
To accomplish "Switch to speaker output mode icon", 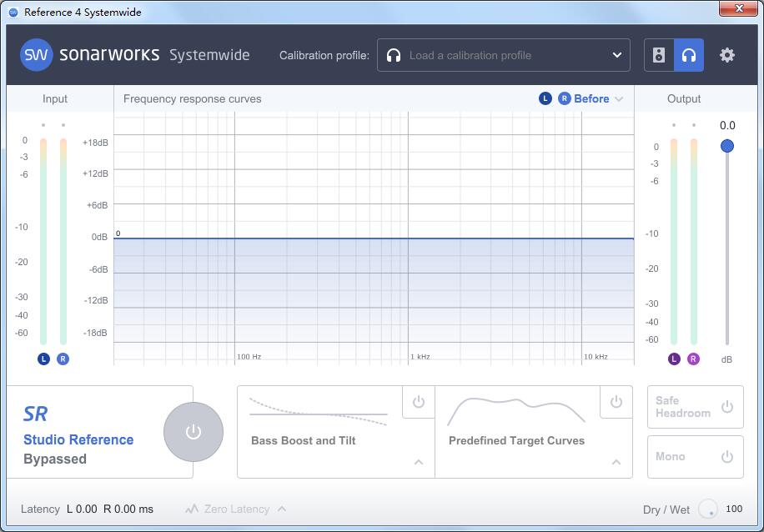I will click(659, 56).
